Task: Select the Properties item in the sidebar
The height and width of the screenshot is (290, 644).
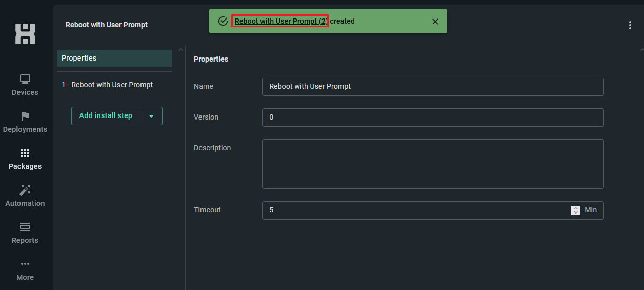Action: (115, 59)
